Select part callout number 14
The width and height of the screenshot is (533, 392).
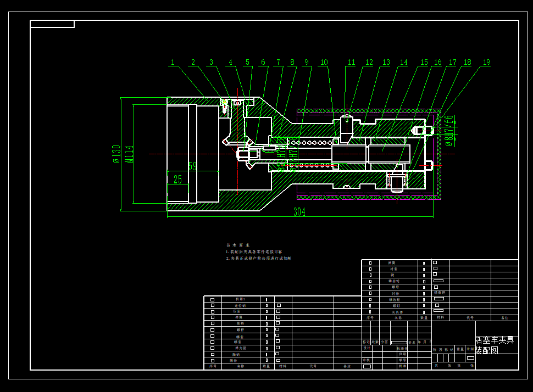(403, 62)
